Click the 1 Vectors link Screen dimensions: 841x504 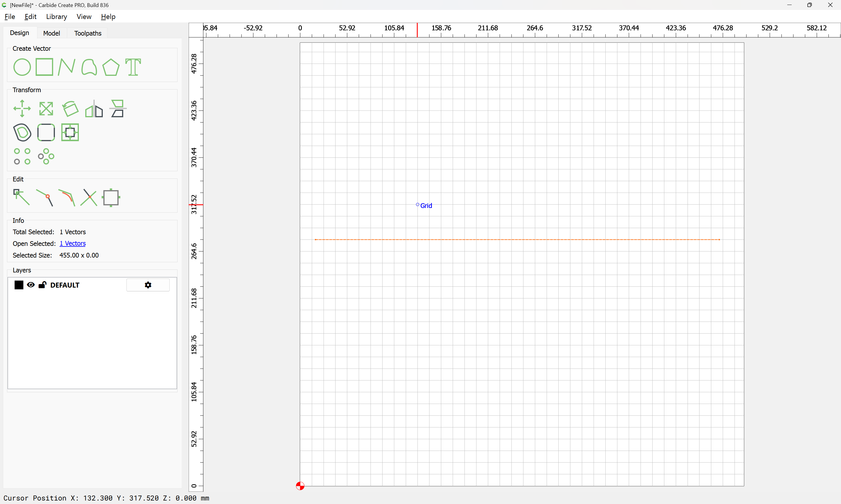click(x=72, y=244)
